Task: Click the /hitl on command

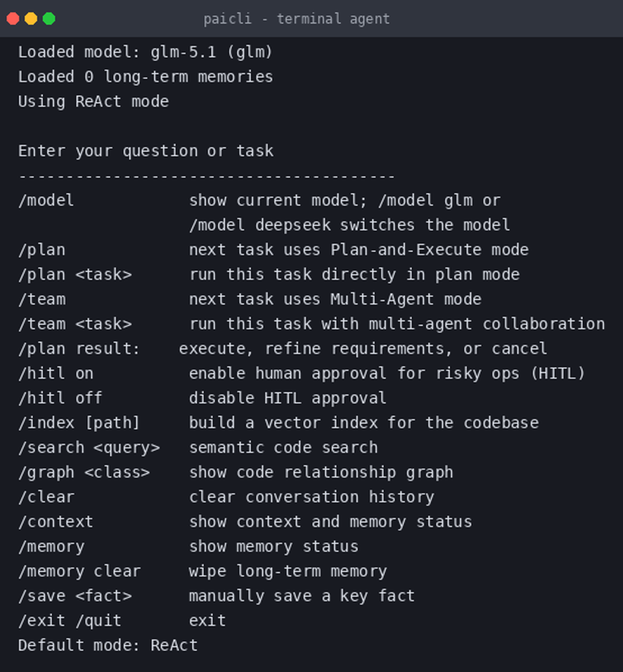Action: click(x=56, y=373)
